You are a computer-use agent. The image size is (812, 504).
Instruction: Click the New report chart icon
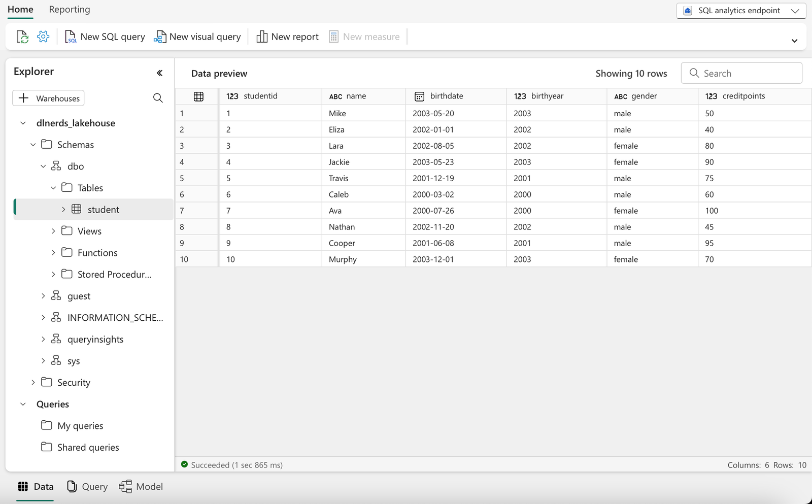click(x=261, y=36)
